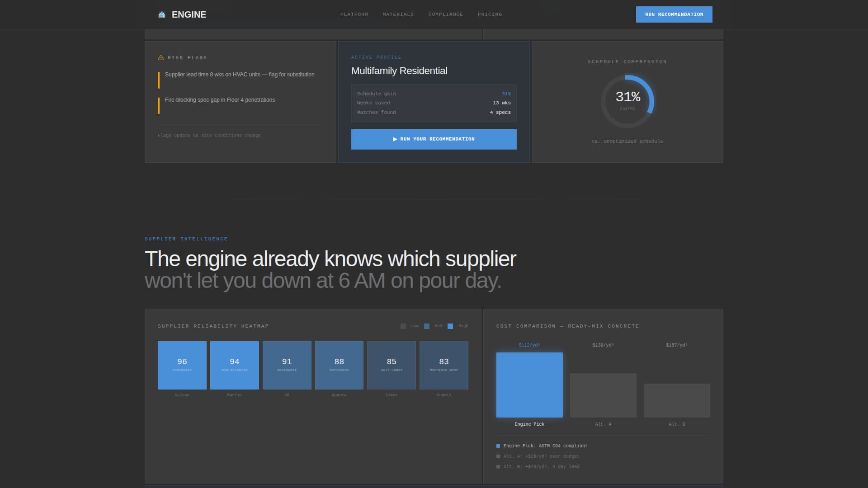Click the ENGINE logo icon
Image resolution: width=868 pixels, height=488 pixels.
coord(162,14)
